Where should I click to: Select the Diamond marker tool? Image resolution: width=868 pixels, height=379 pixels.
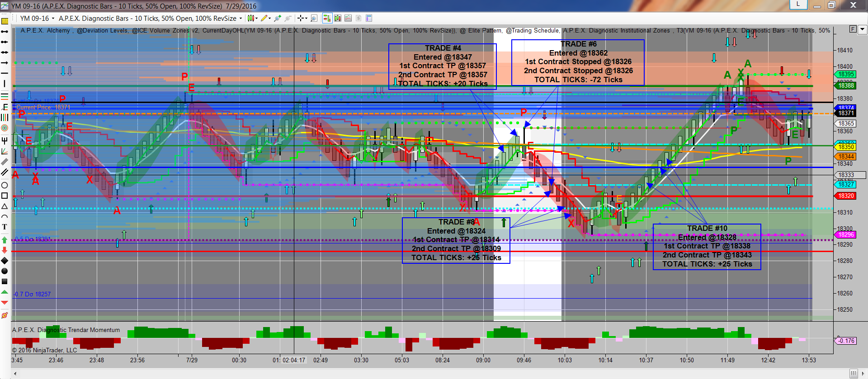[x=5, y=261]
